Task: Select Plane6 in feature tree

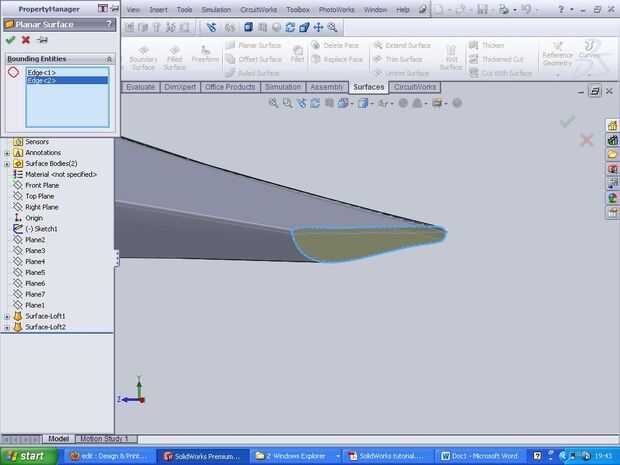Action: pos(35,284)
